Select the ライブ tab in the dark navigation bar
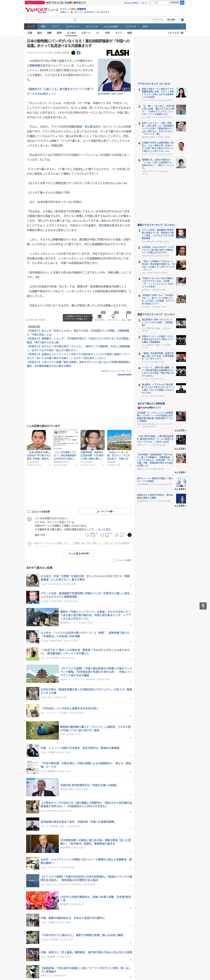 click(56, 27)
